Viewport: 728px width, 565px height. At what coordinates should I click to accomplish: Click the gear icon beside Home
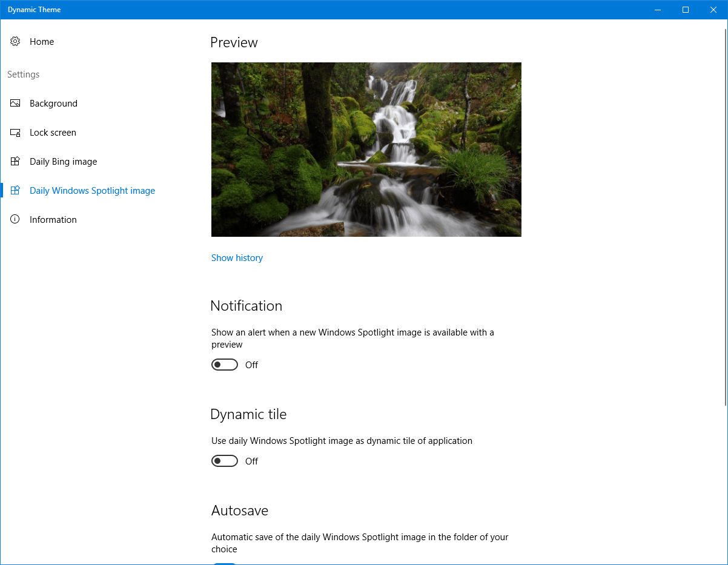coord(15,42)
